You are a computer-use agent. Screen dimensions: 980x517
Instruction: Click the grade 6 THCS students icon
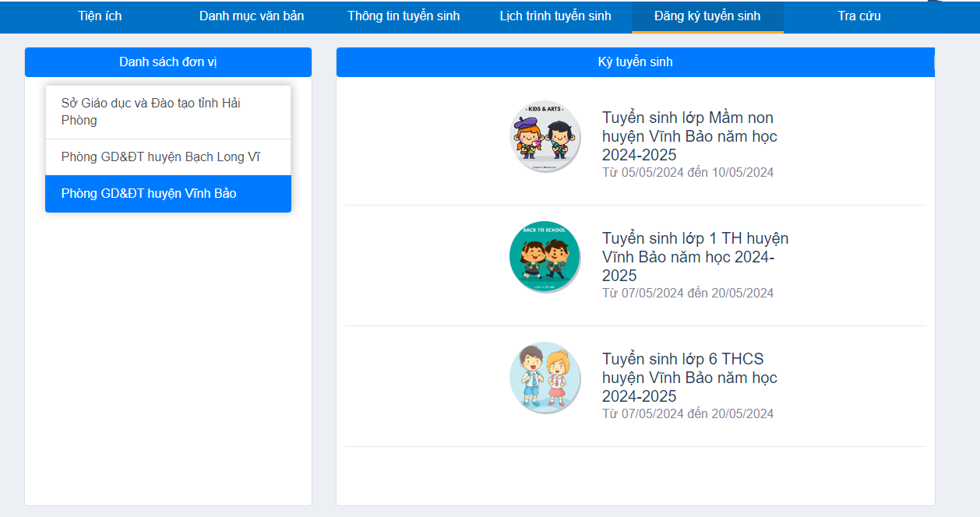click(545, 378)
